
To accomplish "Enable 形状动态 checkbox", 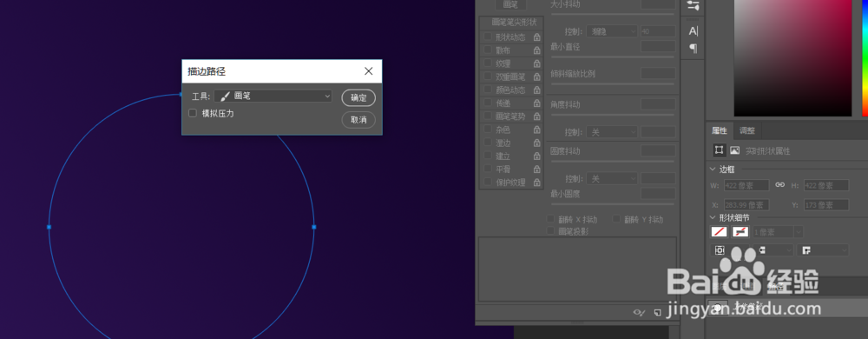I will tap(488, 37).
